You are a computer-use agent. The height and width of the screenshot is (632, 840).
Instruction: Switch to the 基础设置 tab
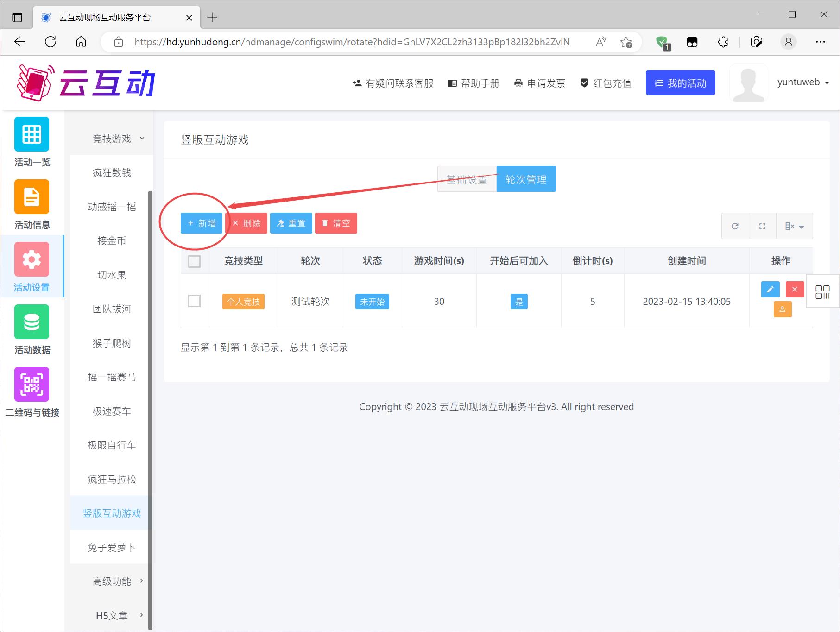467,179
